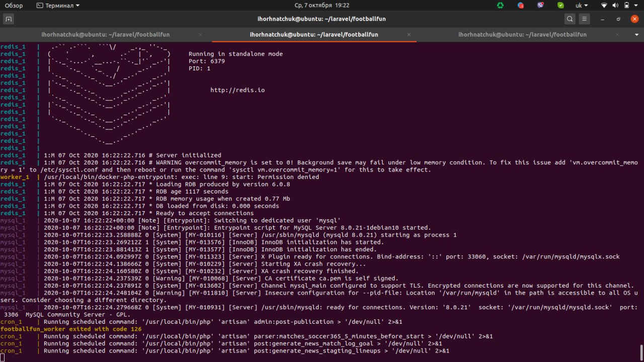
Task: Click the 'PID: 1' text
Action: click(200, 68)
